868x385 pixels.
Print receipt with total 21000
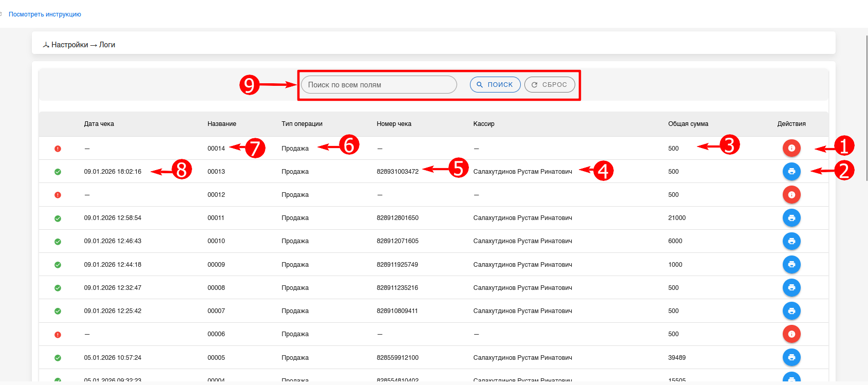pos(791,218)
